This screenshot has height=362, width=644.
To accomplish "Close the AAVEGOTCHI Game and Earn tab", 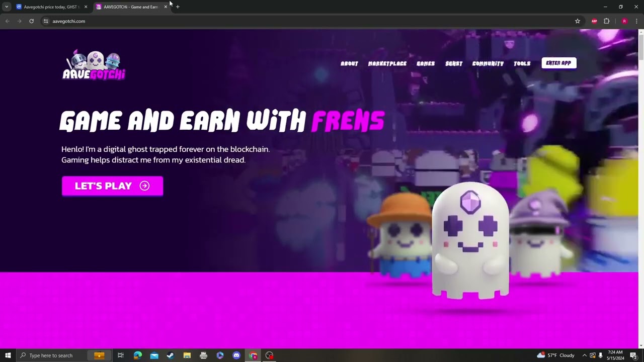I will 166,7.
